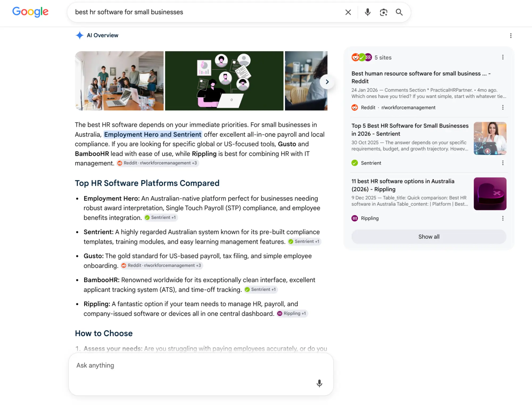532x405 pixels.
Task: Click the Rippling favicon in the sidebar
Action: tap(354, 218)
